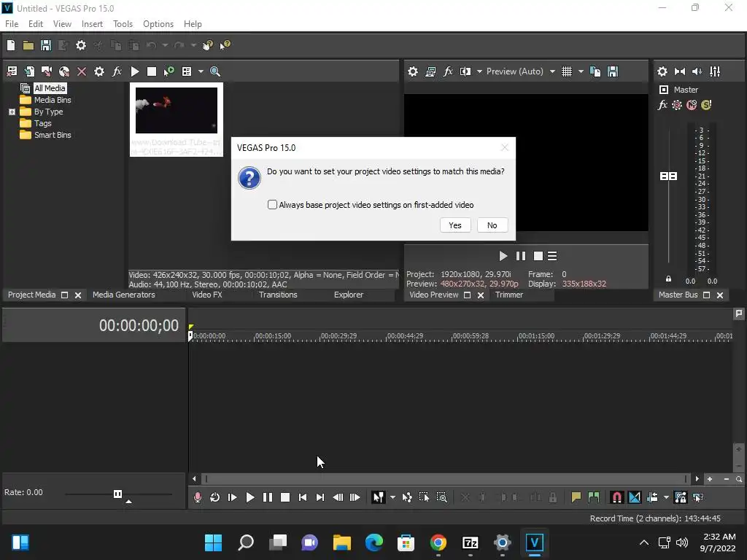The image size is (747, 560).
Task: Click the Insert Marker yellow flag icon
Action: (x=576, y=497)
